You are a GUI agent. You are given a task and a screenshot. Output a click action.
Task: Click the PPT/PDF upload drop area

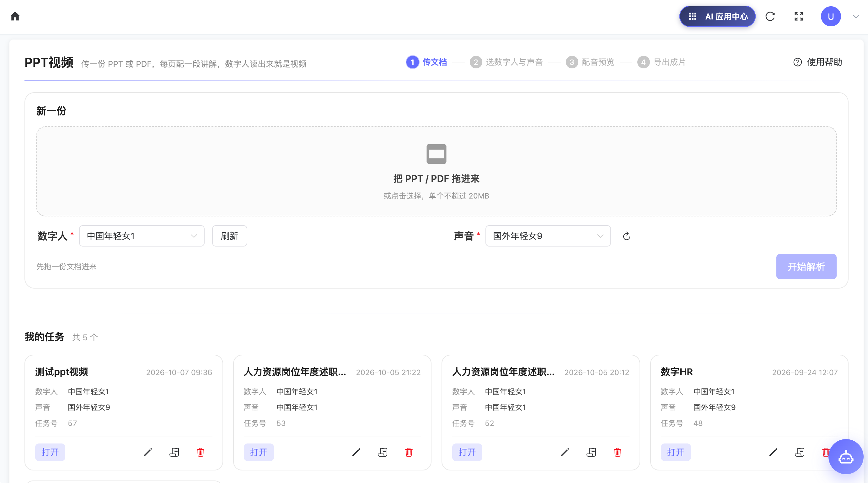437,172
